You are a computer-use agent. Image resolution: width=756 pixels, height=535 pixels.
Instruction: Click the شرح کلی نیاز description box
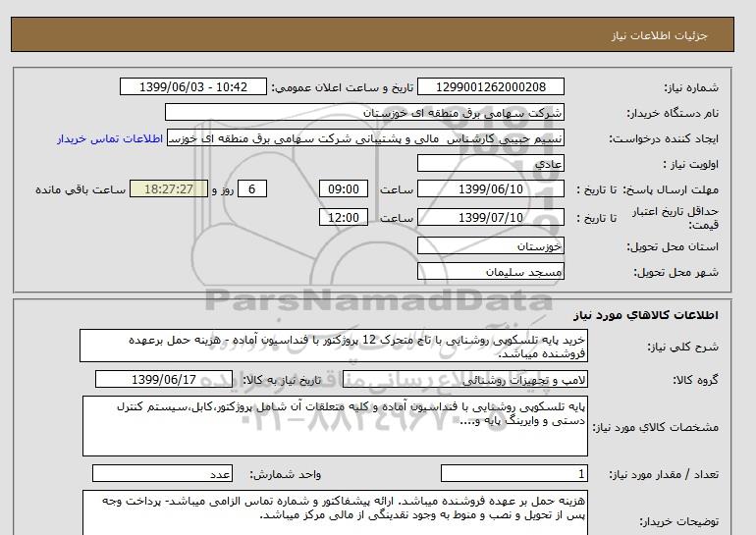click(x=335, y=346)
